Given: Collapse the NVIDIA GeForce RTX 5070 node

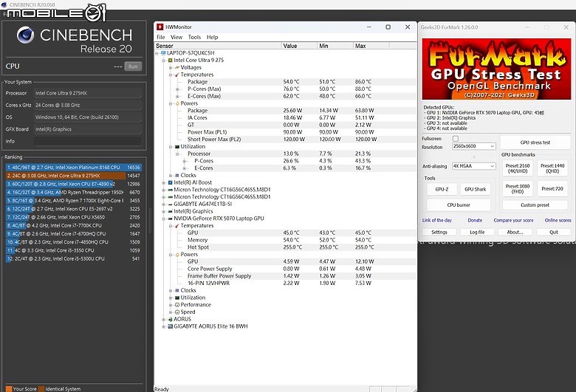Looking at the screenshot, I should coord(164,219).
